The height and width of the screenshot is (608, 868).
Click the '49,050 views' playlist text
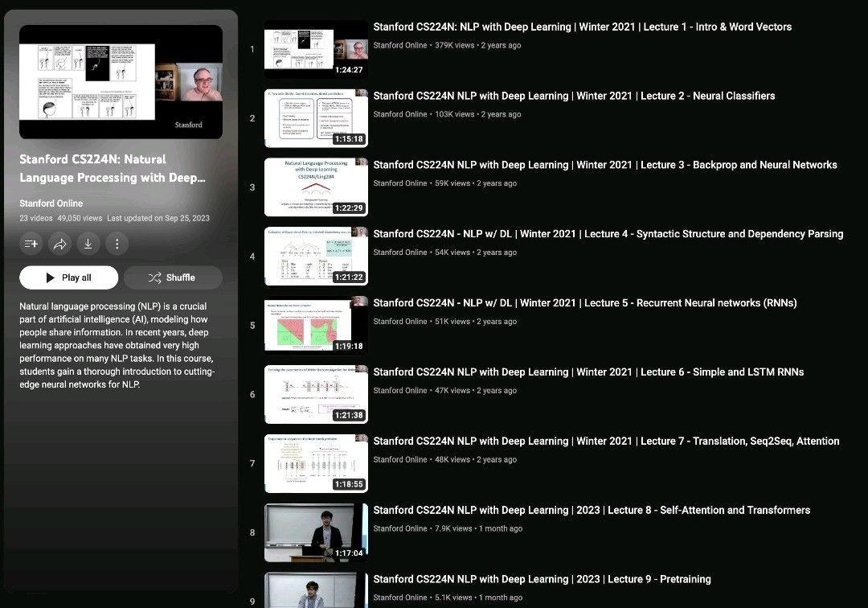pyautogui.click(x=80, y=218)
